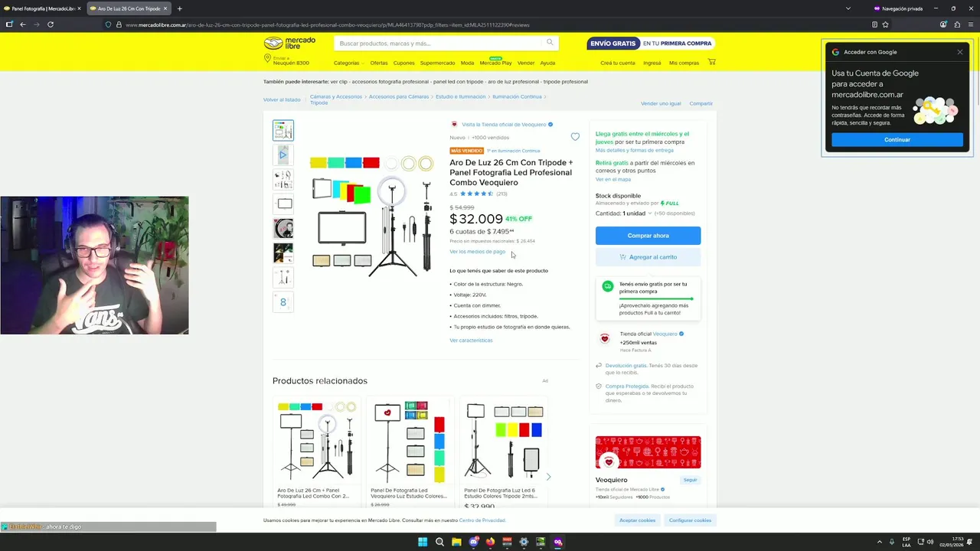980x551 pixels.
Task: Click the star rating of product
Action: click(x=477, y=194)
